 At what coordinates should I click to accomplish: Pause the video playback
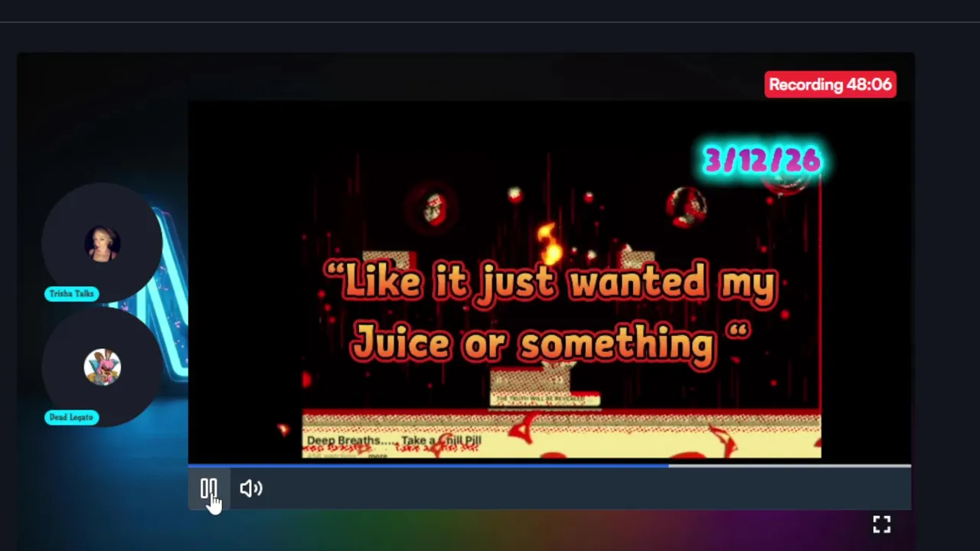tap(208, 488)
